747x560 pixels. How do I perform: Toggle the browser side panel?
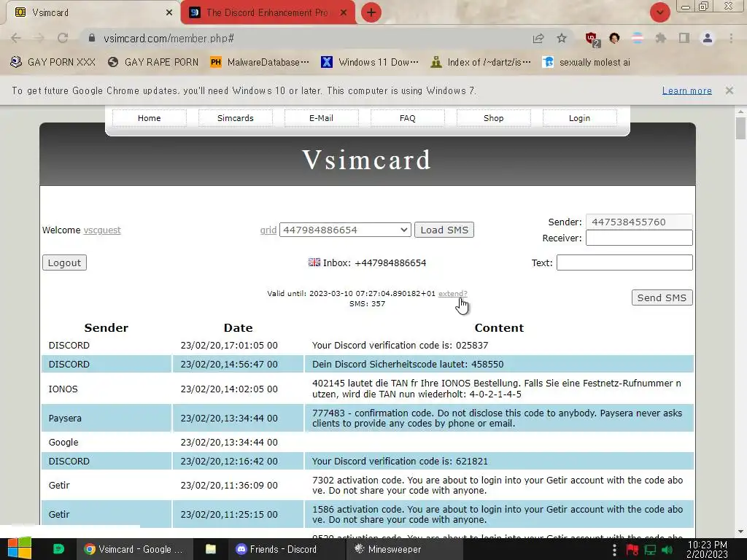[684, 38]
